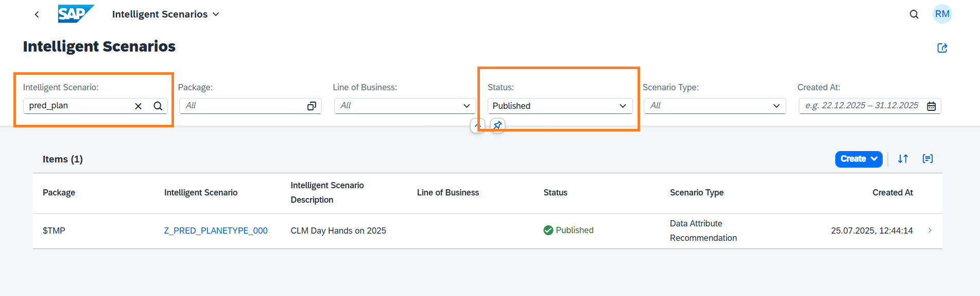Collapse the filter header section

(x=477, y=125)
